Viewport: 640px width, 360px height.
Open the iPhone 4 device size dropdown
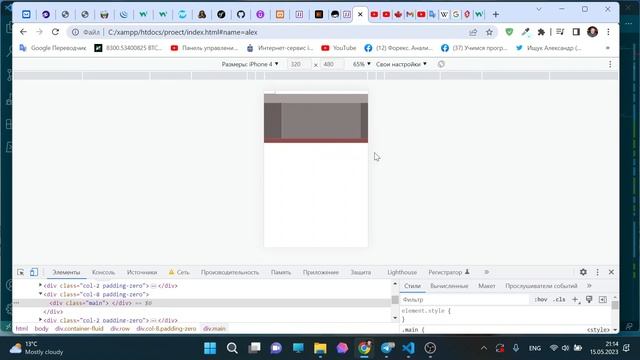click(x=250, y=64)
